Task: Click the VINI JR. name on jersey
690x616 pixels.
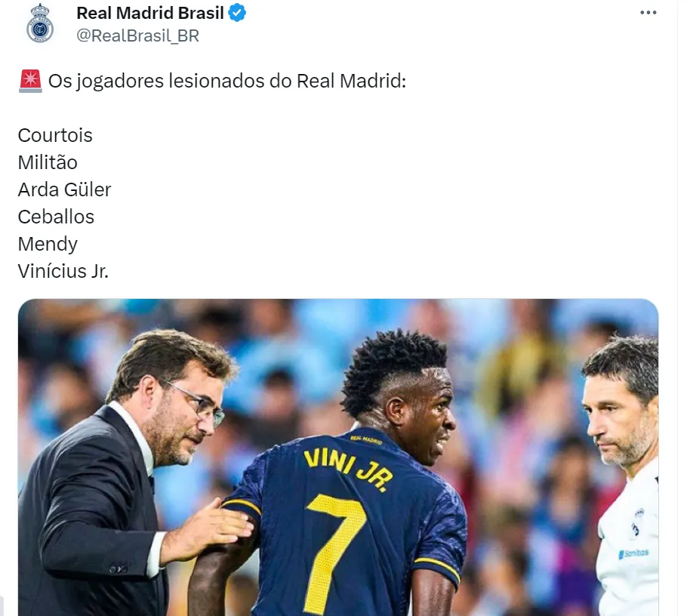Action: click(347, 469)
